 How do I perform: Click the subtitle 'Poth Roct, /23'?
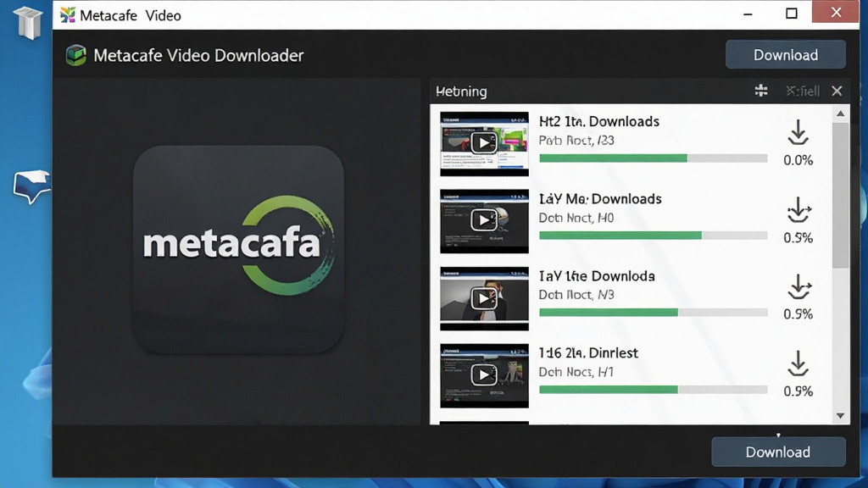(x=576, y=141)
